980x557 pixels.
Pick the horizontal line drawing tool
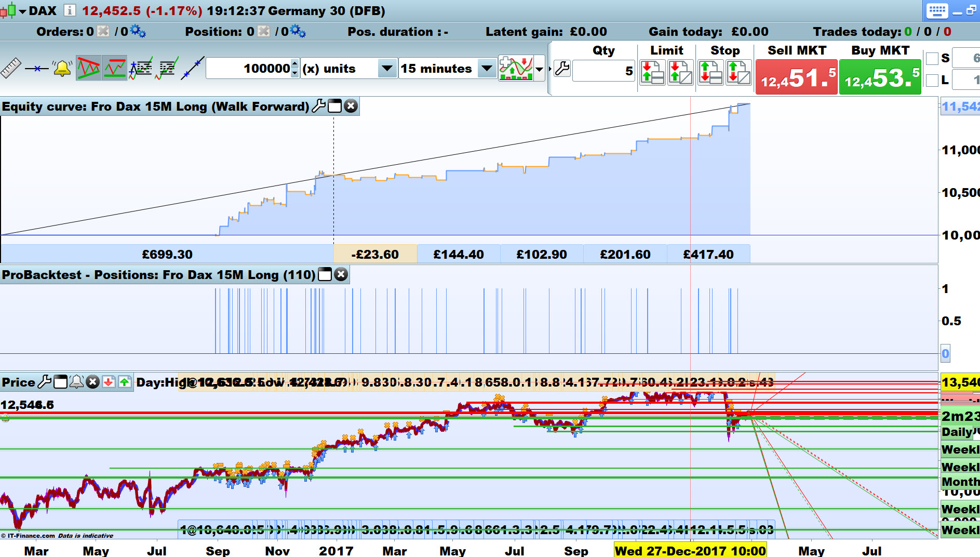[36, 68]
